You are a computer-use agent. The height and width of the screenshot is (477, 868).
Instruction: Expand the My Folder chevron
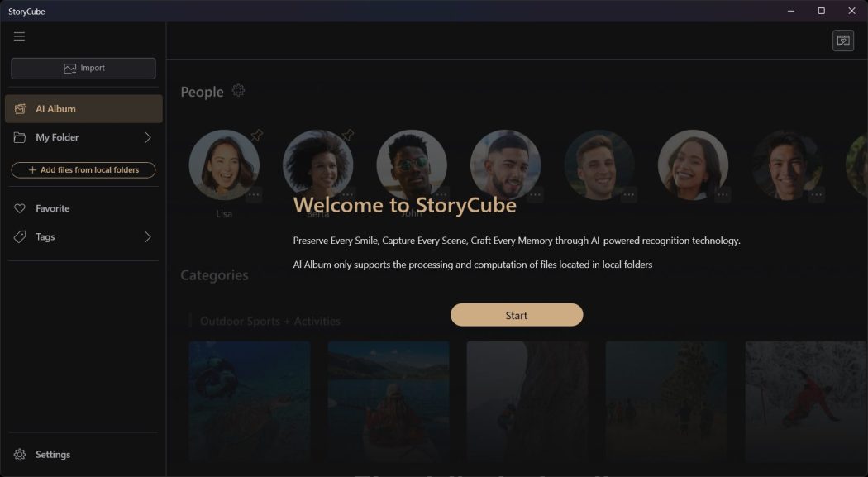tap(148, 137)
